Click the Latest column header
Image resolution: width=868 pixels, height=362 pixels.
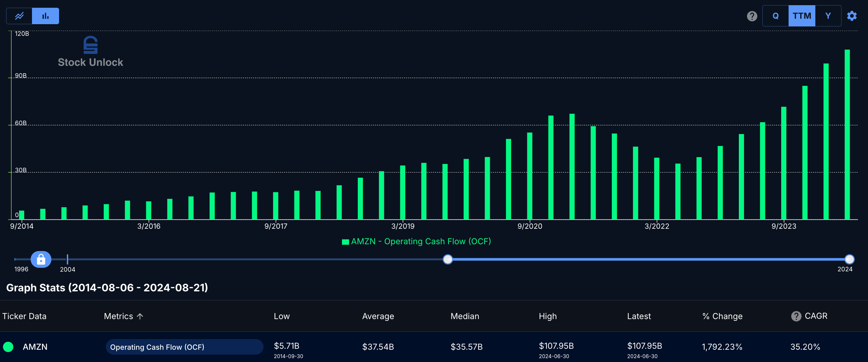pyautogui.click(x=639, y=316)
